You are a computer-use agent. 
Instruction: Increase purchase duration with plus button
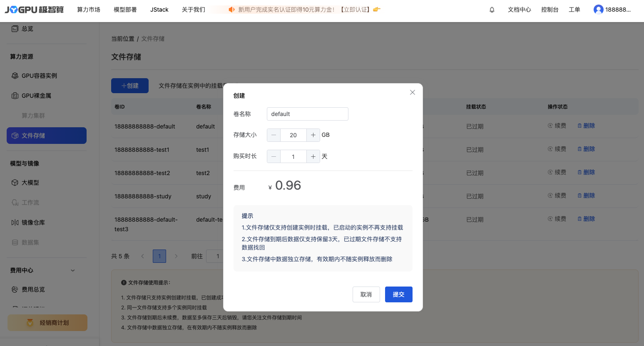tap(313, 157)
